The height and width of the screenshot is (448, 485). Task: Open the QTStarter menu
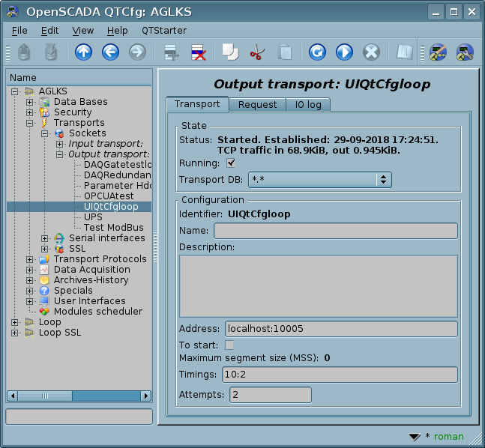(x=164, y=30)
